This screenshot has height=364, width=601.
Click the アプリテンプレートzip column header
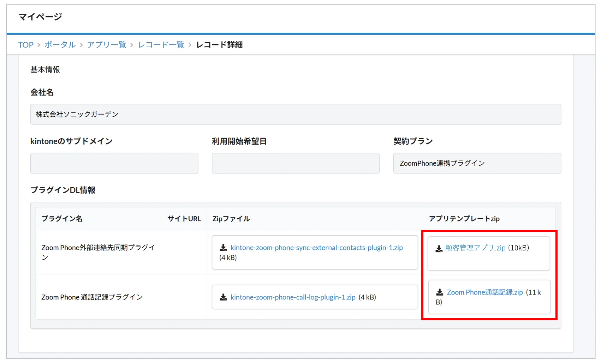(x=464, y=219)
